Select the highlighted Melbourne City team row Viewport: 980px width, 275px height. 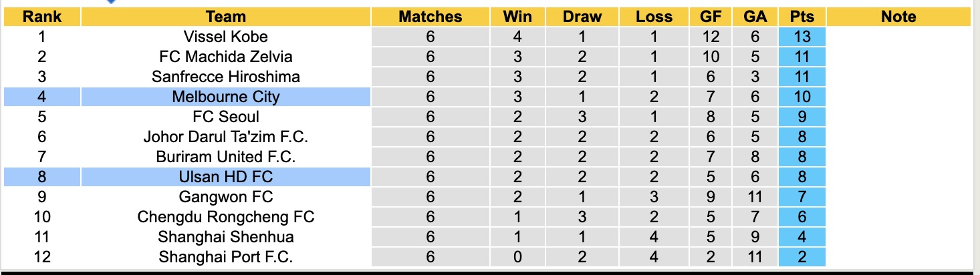(x=226, y=97)
